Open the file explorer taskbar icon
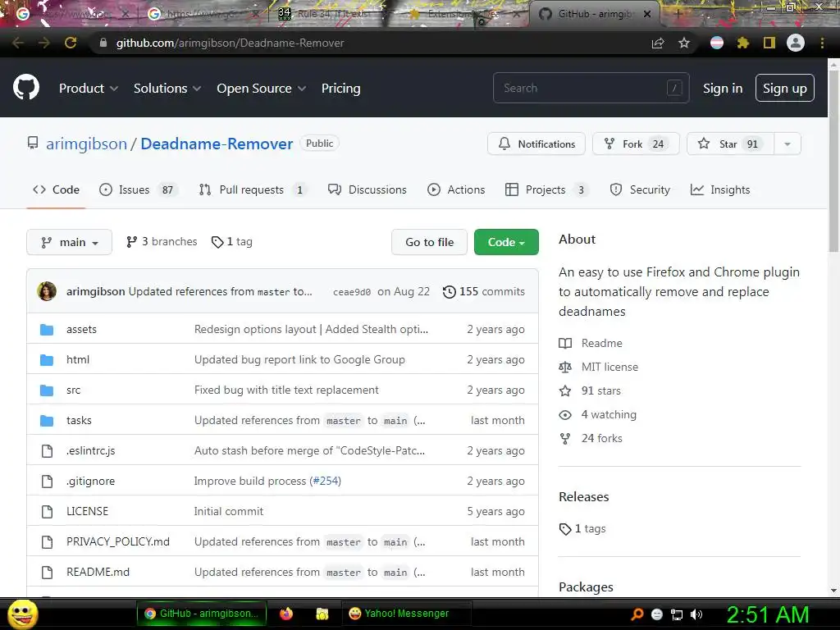Screen dimensions: 840x630 coord(322,614)
